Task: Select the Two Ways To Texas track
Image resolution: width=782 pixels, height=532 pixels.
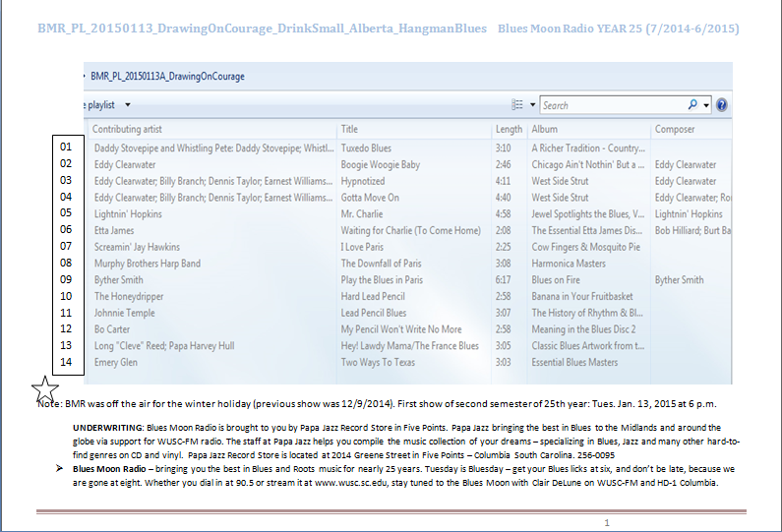Action: [378, 362]
